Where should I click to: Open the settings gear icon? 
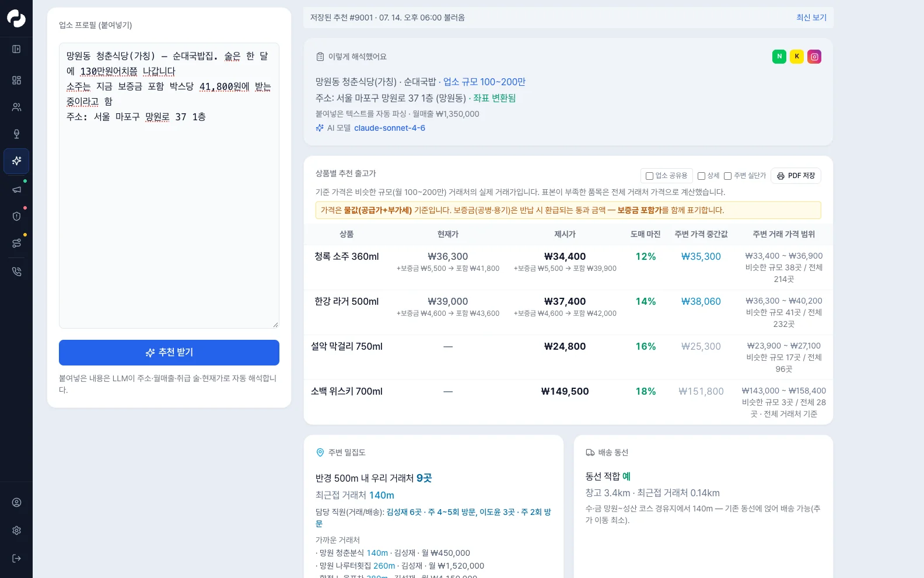pos(16,530)
